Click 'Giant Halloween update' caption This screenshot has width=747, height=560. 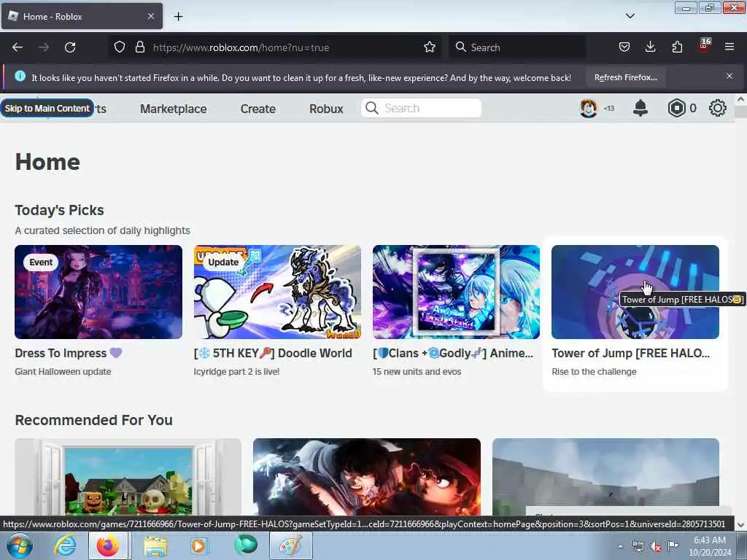point(63,371)
